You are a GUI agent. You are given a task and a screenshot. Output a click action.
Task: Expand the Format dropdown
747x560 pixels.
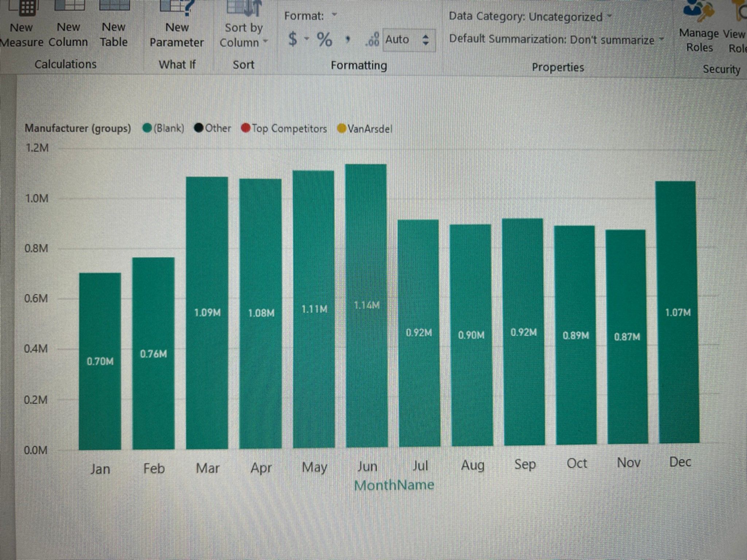pos(334,15)
